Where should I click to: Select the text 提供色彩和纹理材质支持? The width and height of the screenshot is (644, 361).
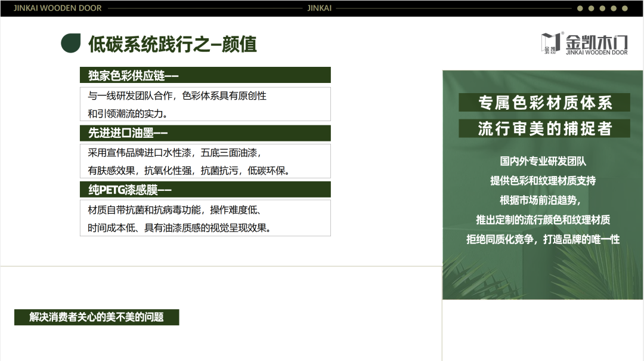pos(543,180)
